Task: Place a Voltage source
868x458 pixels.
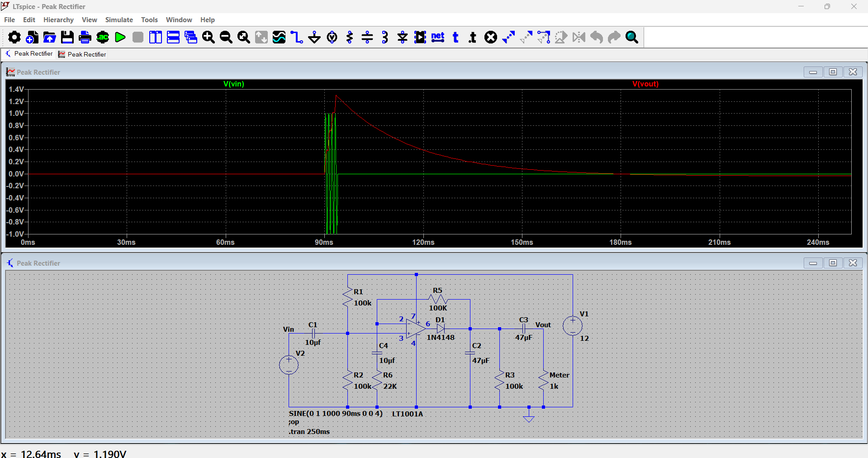Action: [x=332, y=37]
